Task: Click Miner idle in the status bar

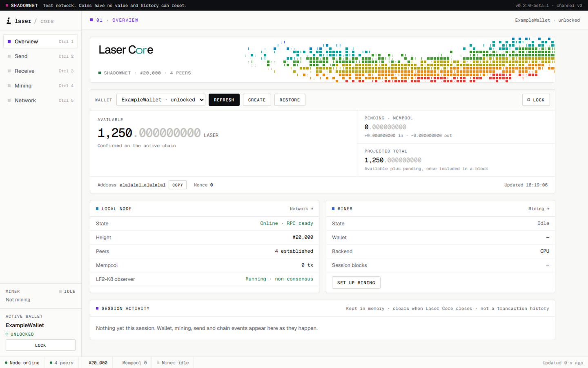Action: (173, 363)
